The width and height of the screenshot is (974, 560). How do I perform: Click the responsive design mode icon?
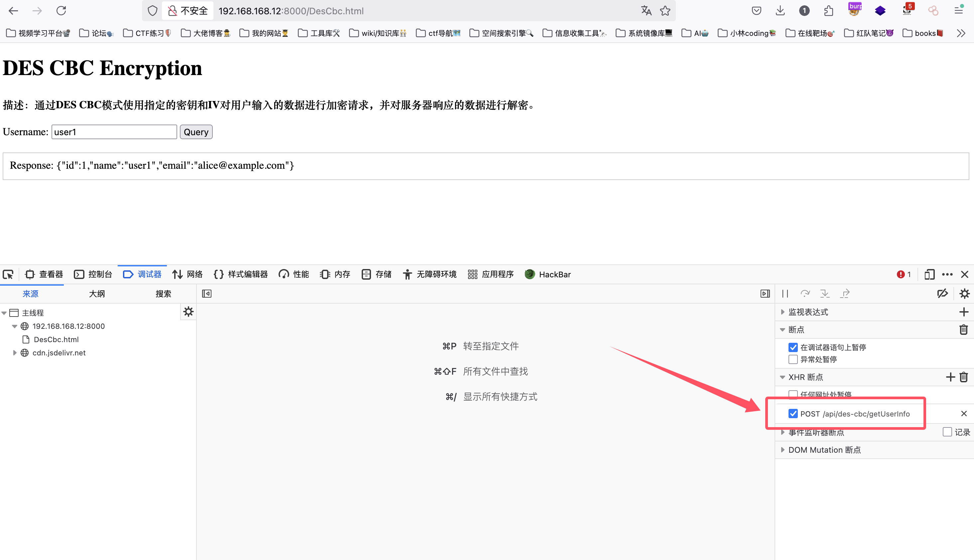(929, 274)
